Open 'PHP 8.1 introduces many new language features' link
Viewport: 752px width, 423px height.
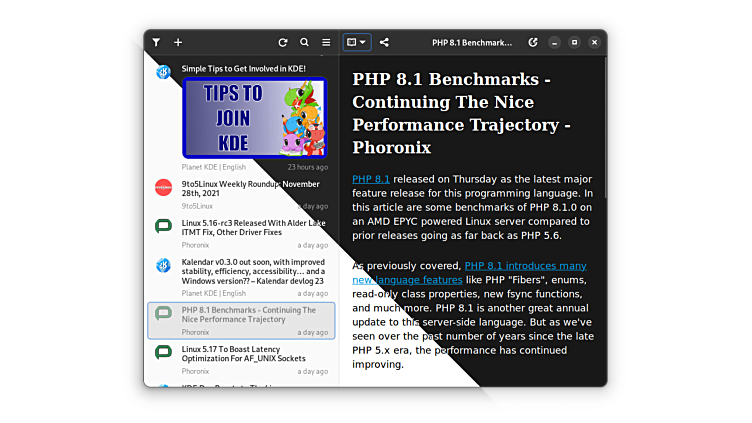tap(470, 273)
